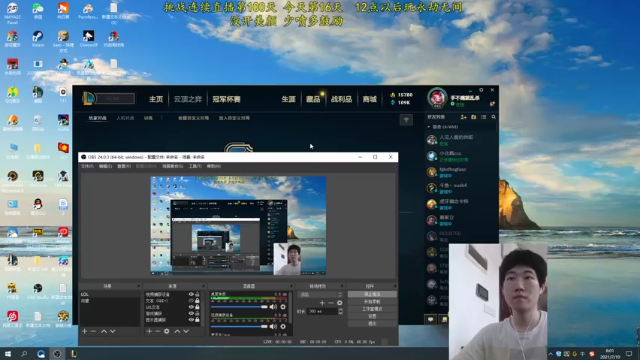The width and height of the screenshot is (640, 360).
Task: Toggle lock on 文本 (GDI+) source
Action: pos(197,300)
